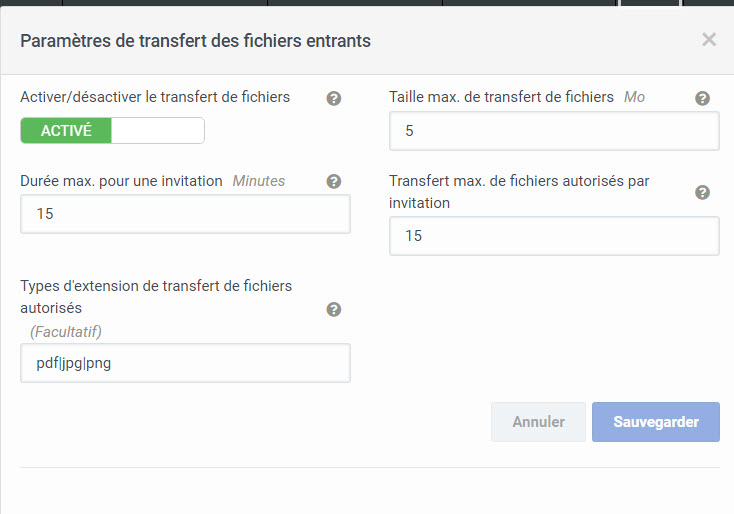
Task: Select the Transfert max. par invitation field
Action: (x=554, y=236)
